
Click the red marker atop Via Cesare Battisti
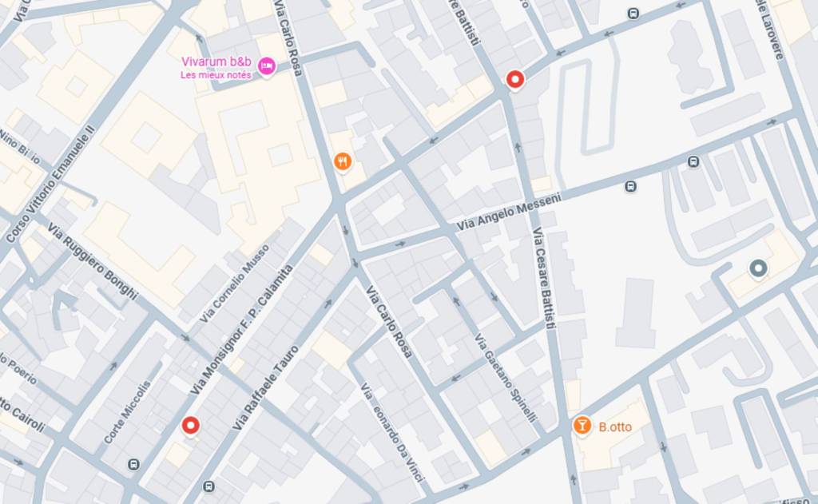tap(515, 80)
